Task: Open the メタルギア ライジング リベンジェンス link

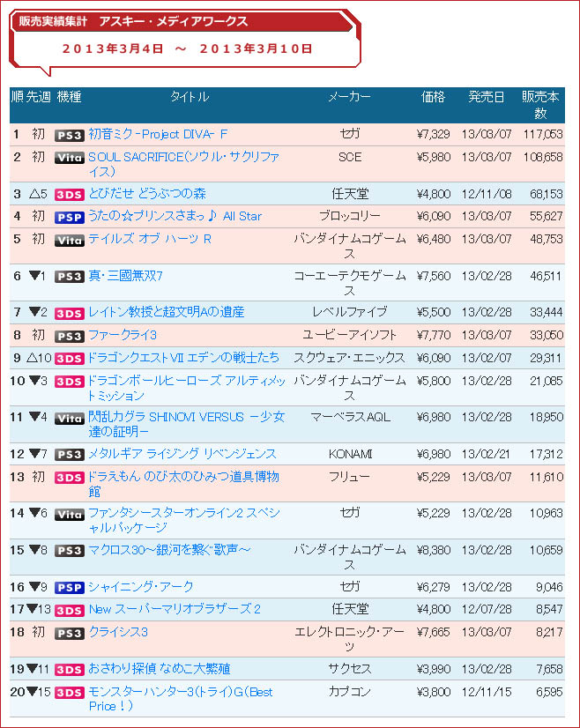Action: pyautogui.click(x=182, y=454)
